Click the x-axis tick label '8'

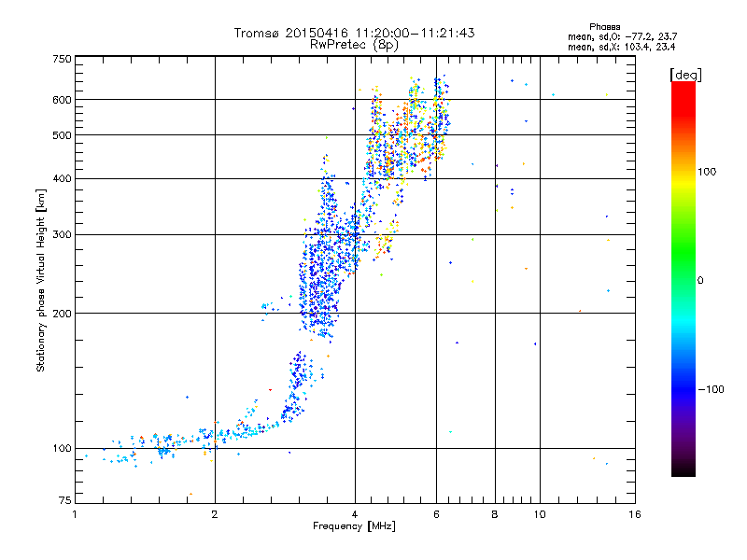pos(495,514)
